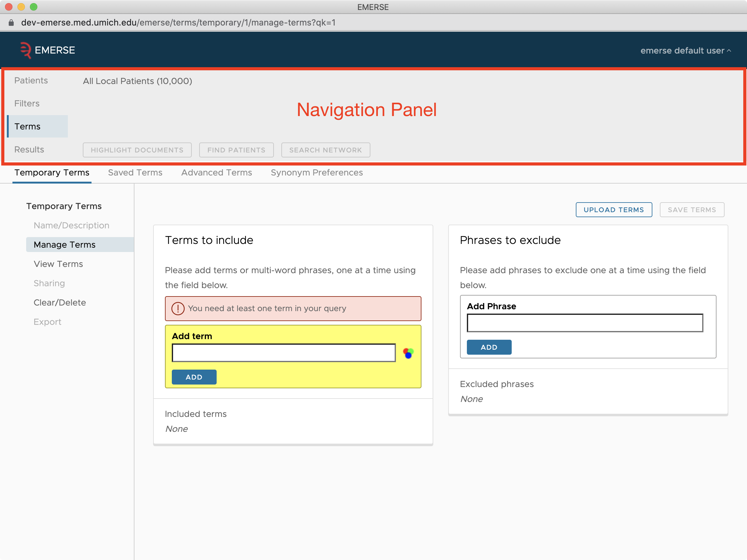Click Highlight Documents button
The image size is (747, 560).
click(x=137, y=150)
